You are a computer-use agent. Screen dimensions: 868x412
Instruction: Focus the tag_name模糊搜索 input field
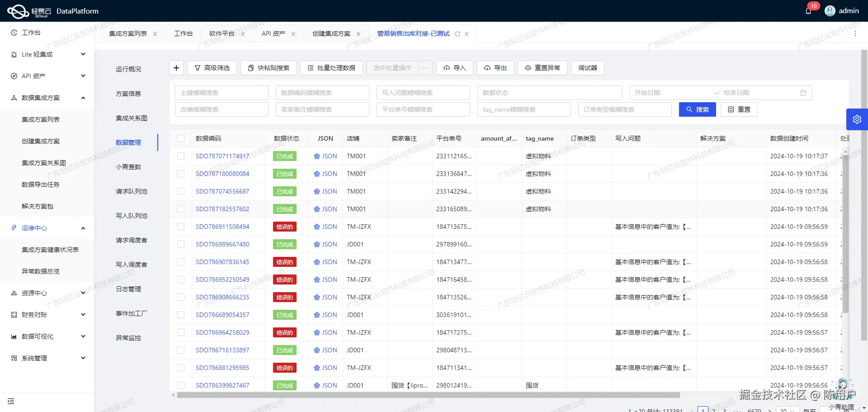coord(524,109)
